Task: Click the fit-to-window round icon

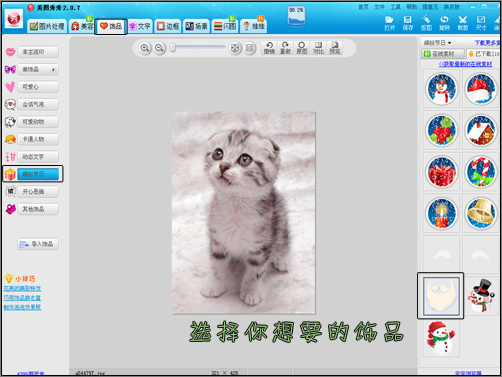Action: point(235,48)
